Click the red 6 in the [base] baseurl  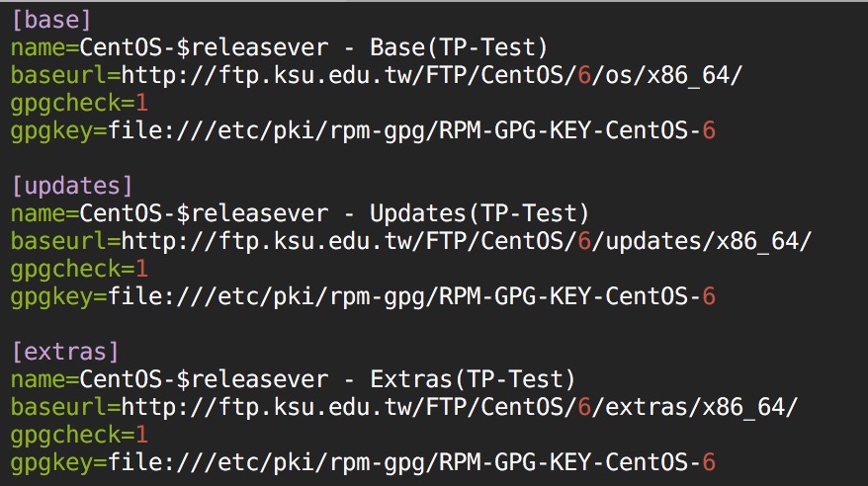584,76
